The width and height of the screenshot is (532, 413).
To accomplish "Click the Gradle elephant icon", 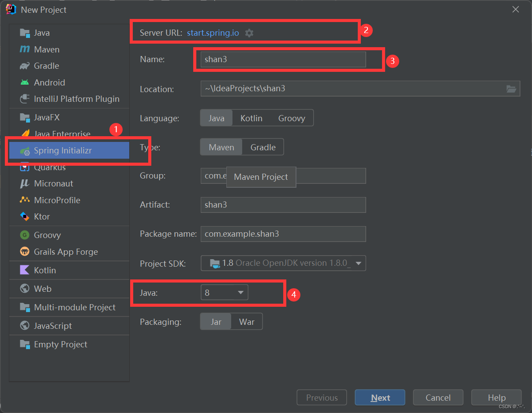I will pos(25,66).
